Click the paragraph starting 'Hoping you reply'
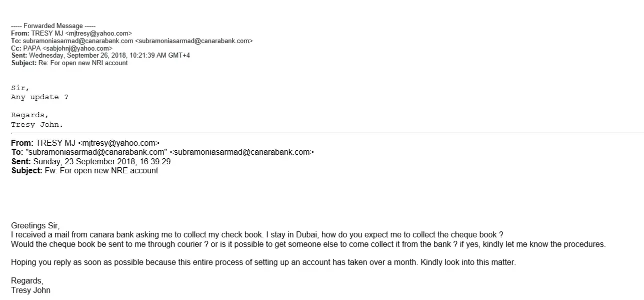Viewport: 644px width, 300px height. click(x=263, y=262)
